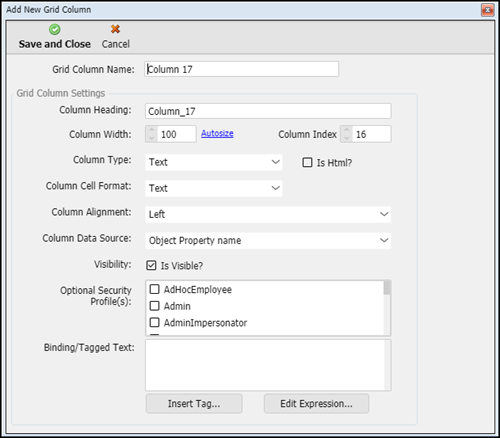Click the Autosize link

tap(217, 133)
